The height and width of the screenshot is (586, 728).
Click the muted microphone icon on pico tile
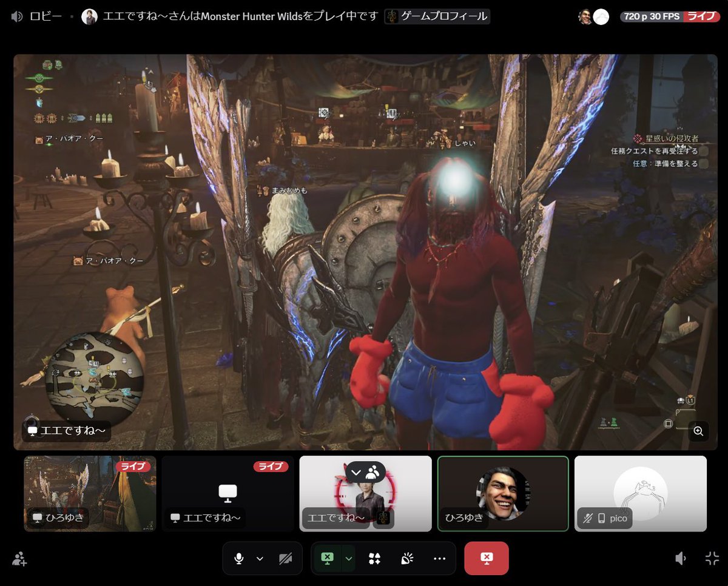587,519
